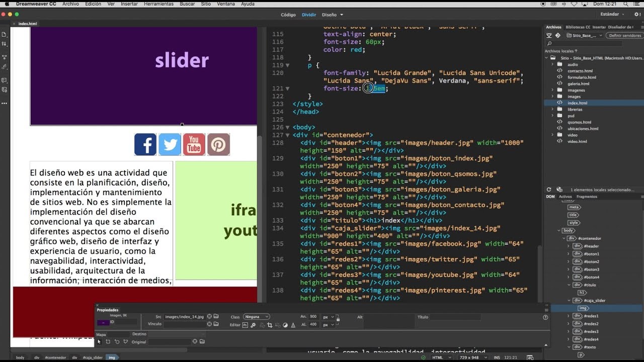Click the Facebook icon in the design preview
The width and height of the screenshot is (644, 362).
coord(145,145)
